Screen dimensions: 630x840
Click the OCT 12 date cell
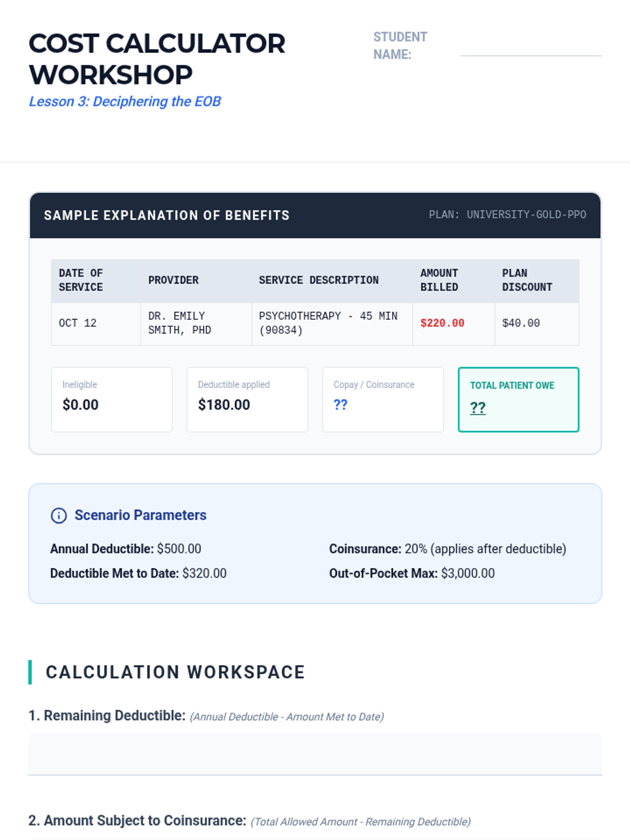(78, 323)
